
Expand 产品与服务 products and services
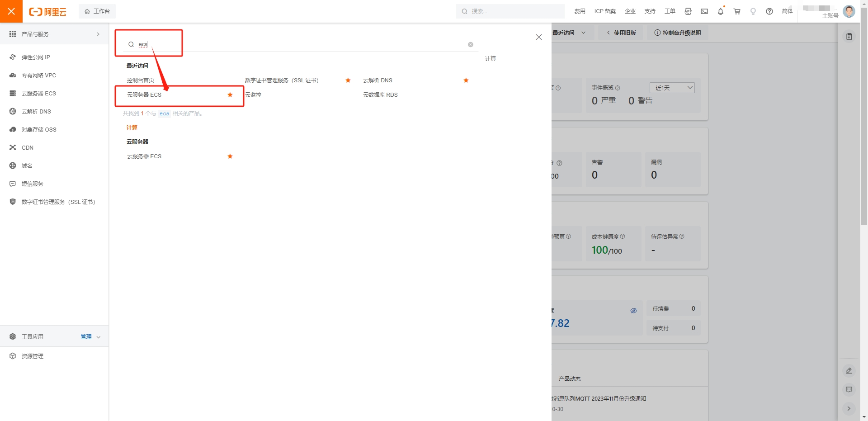(x=54, y=34)
